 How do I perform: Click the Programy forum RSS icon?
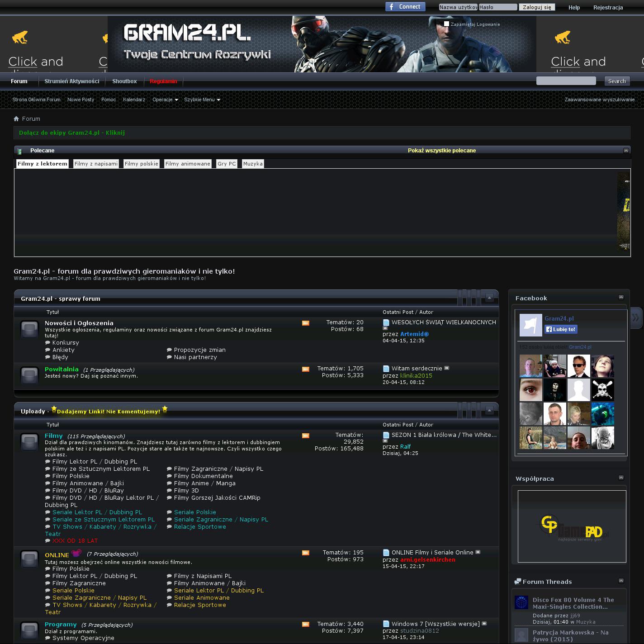(306, 625)
